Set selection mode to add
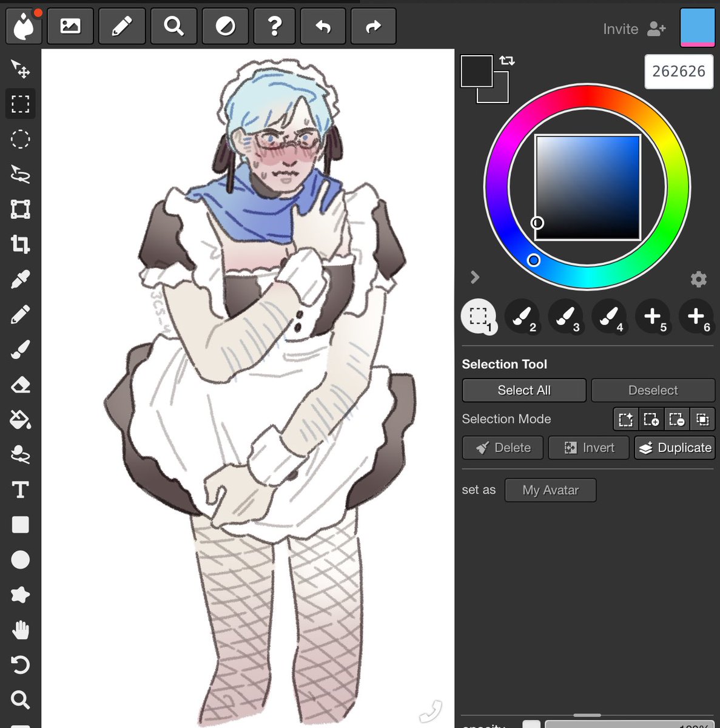Viewport: 720px width, 728px height. 651,419
